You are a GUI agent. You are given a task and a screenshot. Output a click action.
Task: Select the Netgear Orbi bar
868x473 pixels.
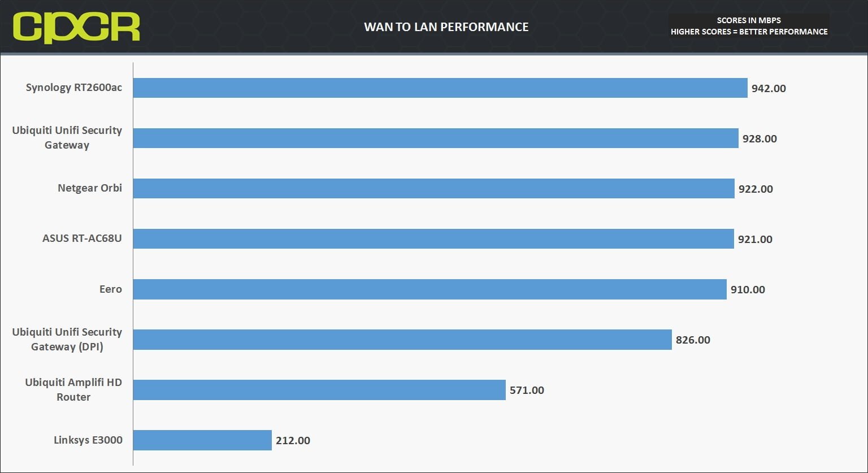[x=434, y=188]
